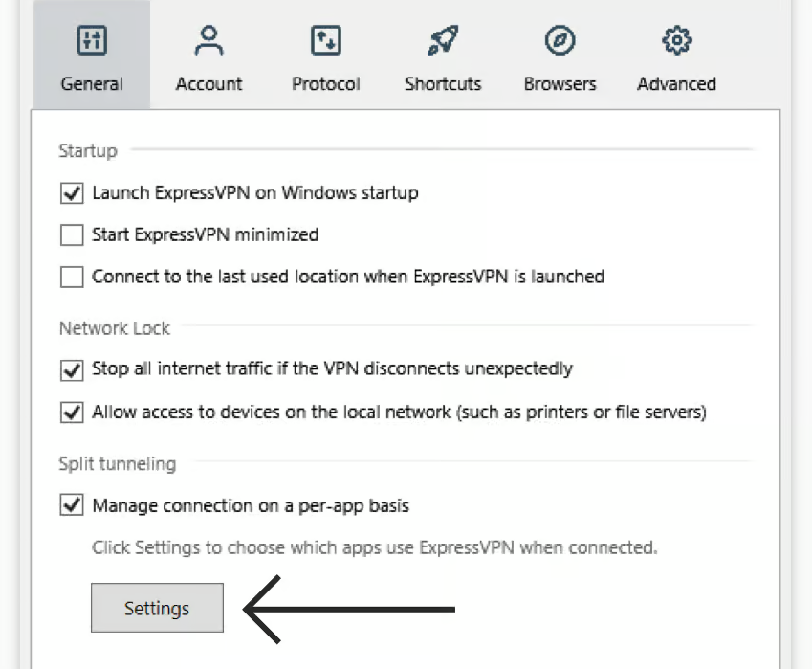Enable Start ExpressVPN minimized checkbox
The image size is (812, 669).
(72, 234)
